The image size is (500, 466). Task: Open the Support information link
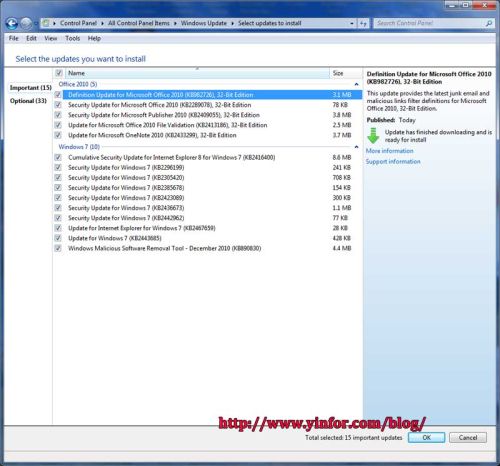point(393,161)
